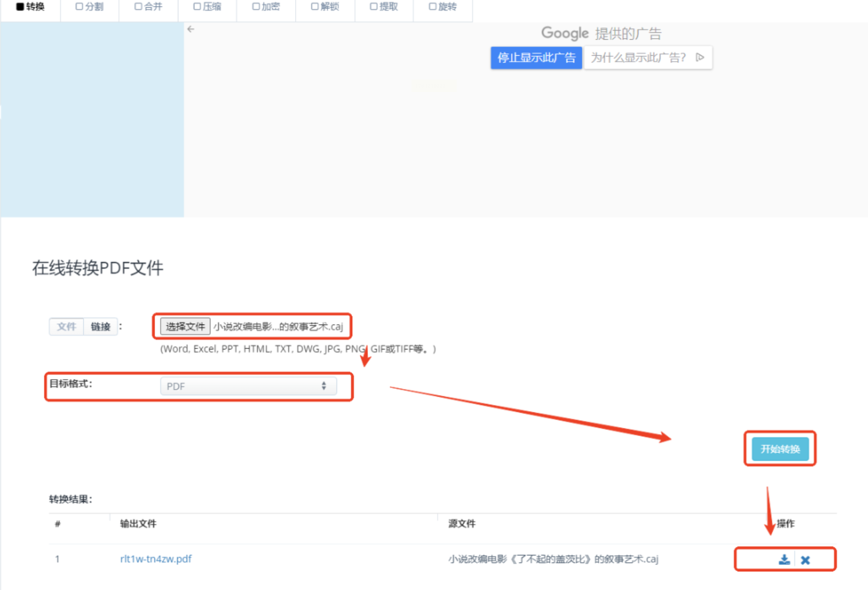The width and height of the screenshot is (868, 590).
Task: Open the 提取 tab
Action: [384, 7]
